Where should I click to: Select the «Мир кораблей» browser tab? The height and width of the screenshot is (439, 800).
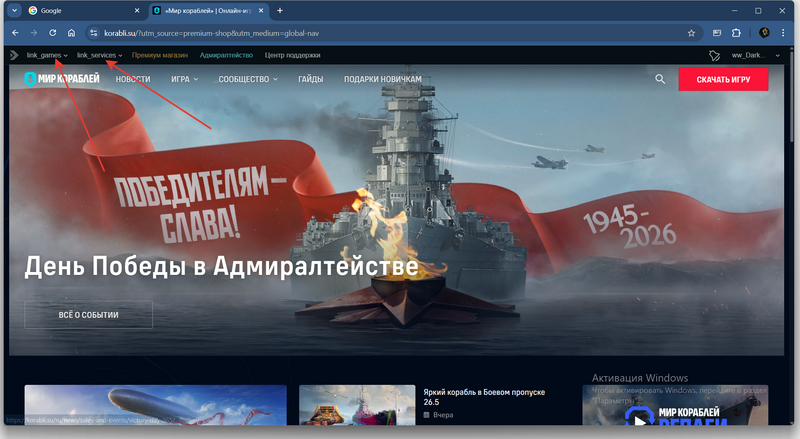click(x=208, y=10)
